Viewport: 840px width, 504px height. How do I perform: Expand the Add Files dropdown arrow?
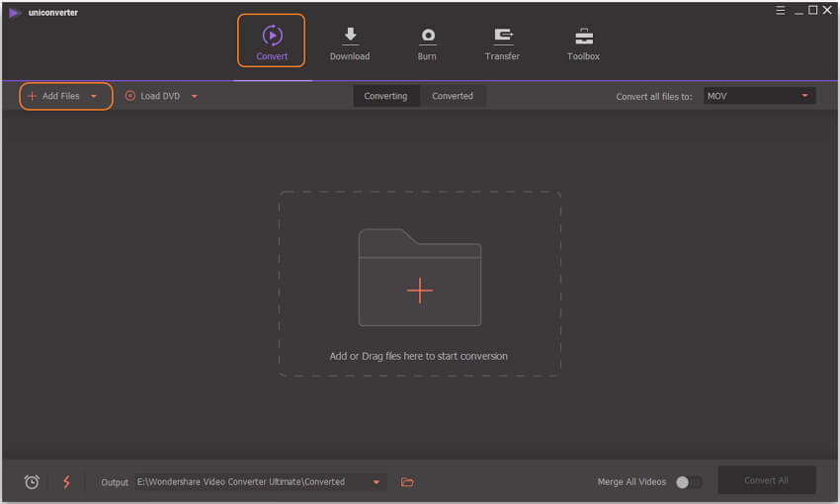[x=94, y=97]
